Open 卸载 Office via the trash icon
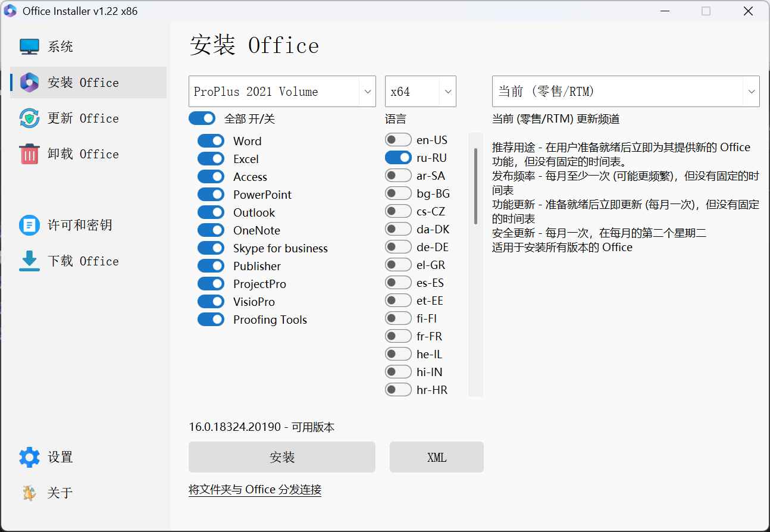Viewport: 770px width, 532px height. coord(29,154)
